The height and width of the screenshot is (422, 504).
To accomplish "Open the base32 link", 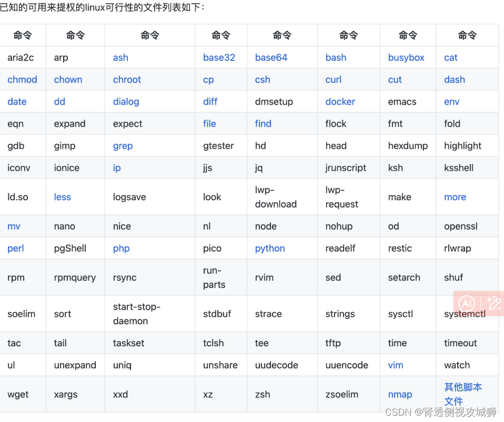I will [219, 57].
